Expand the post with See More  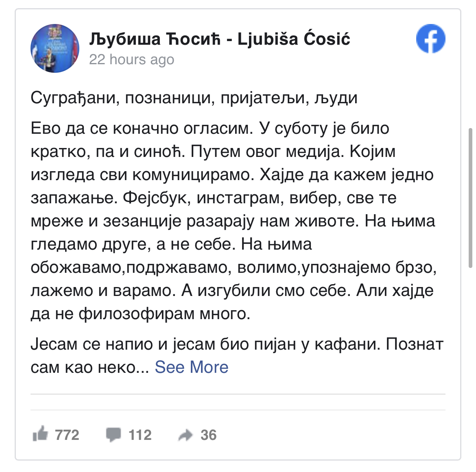191,367
